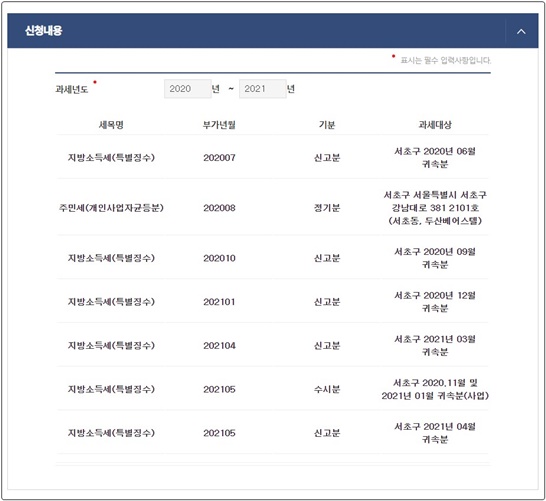The width and height of the screenshot is (546, 501).
Task: Click 서초구 2020년 06월 귀속분 cell
Action: pos(435,158)
